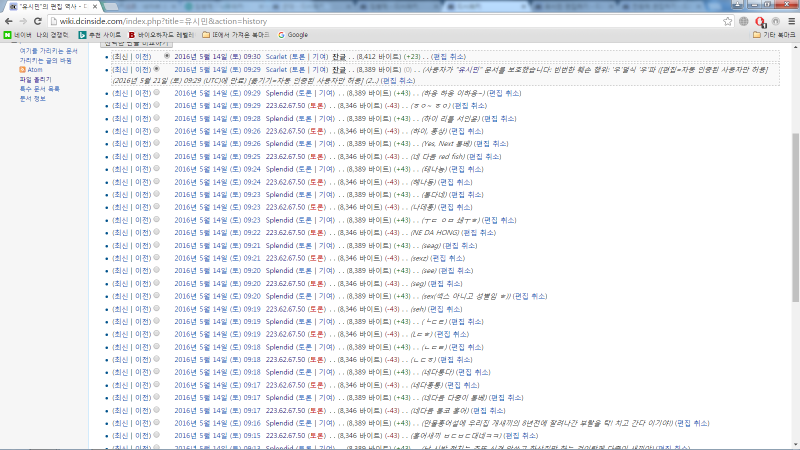Open the Google bookmark
The image size is (800, 450).
click(x=293, y=35)
